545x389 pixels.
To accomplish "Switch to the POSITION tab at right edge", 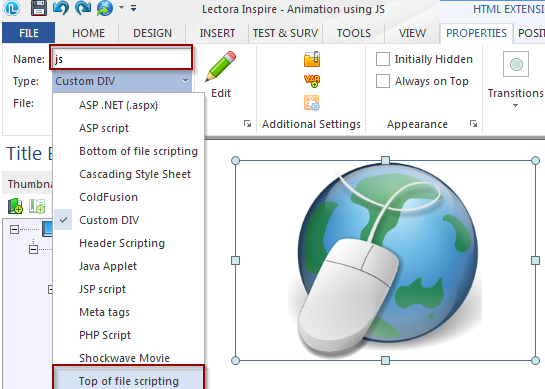I will coord(531,33).
